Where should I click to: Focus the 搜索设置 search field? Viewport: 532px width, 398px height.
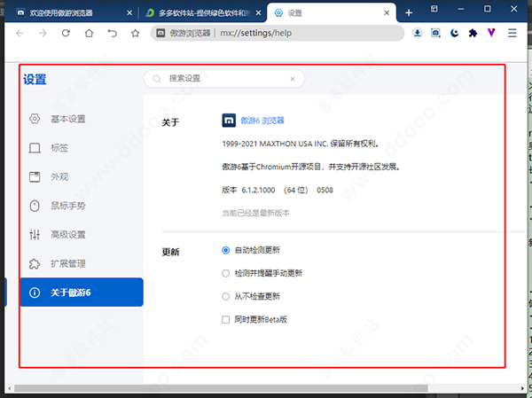224,79
